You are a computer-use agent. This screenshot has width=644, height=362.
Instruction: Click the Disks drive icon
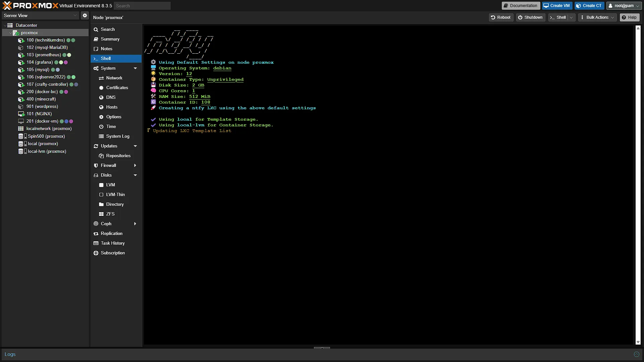coord(96,175)
